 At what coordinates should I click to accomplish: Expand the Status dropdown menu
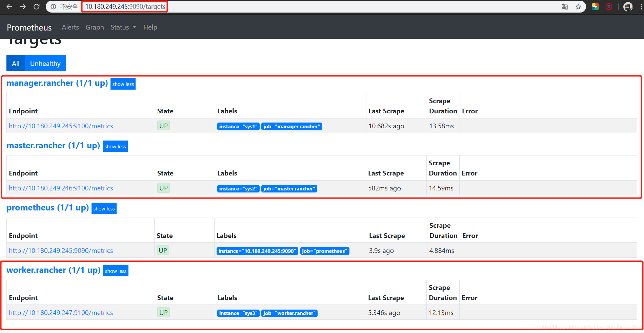pyautogui.click(x=123, y=27)
